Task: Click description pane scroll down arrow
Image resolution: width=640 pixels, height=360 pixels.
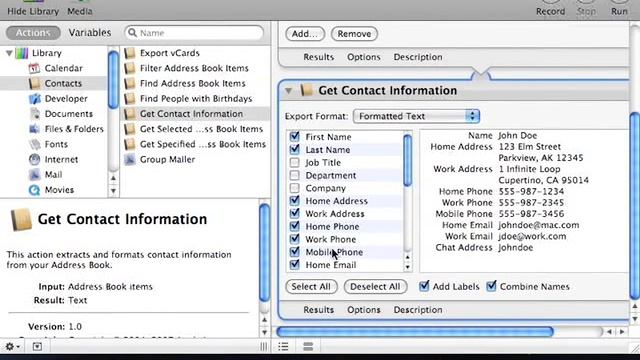Action: coord(264,332)
